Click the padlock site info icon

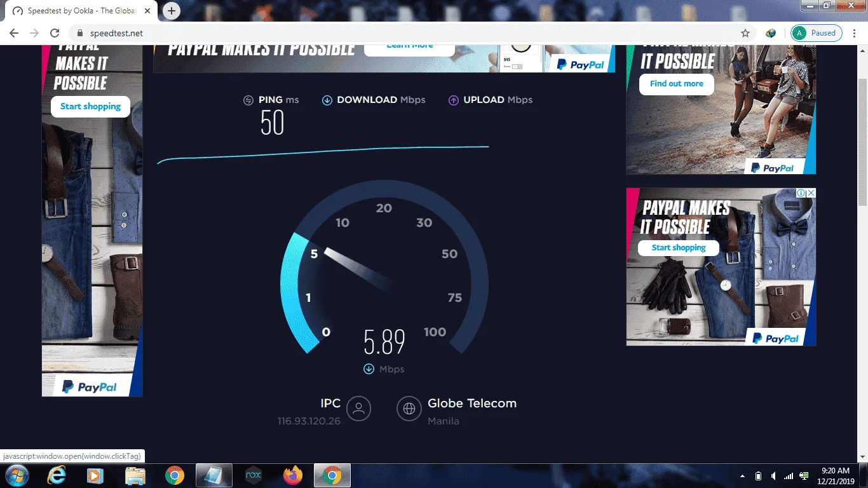click(x=80, y=33)
